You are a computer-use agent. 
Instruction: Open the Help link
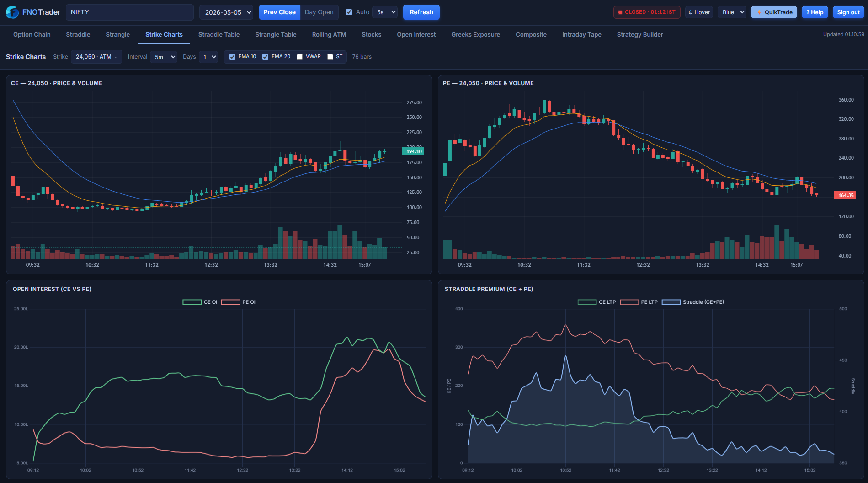click(815, 12)
